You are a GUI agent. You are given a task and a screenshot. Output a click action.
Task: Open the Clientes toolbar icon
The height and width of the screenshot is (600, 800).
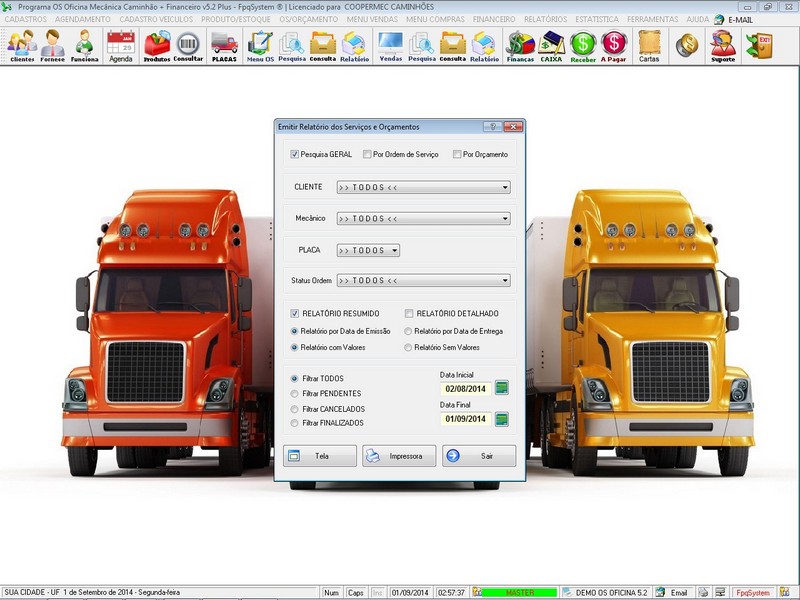click(22, 46)
